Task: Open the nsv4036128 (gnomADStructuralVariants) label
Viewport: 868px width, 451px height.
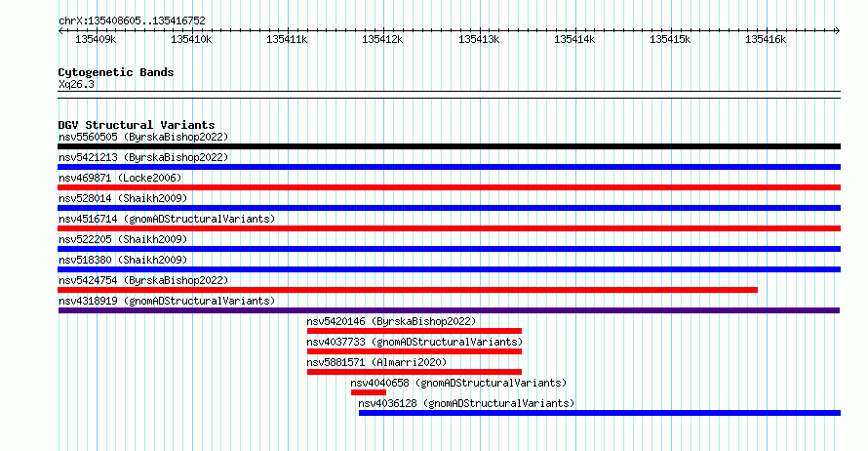Action: point(466,403)
